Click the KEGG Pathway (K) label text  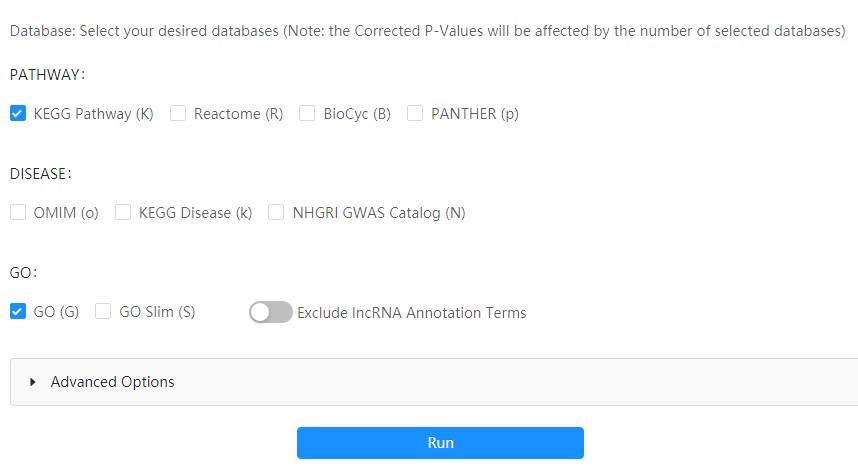94,114
